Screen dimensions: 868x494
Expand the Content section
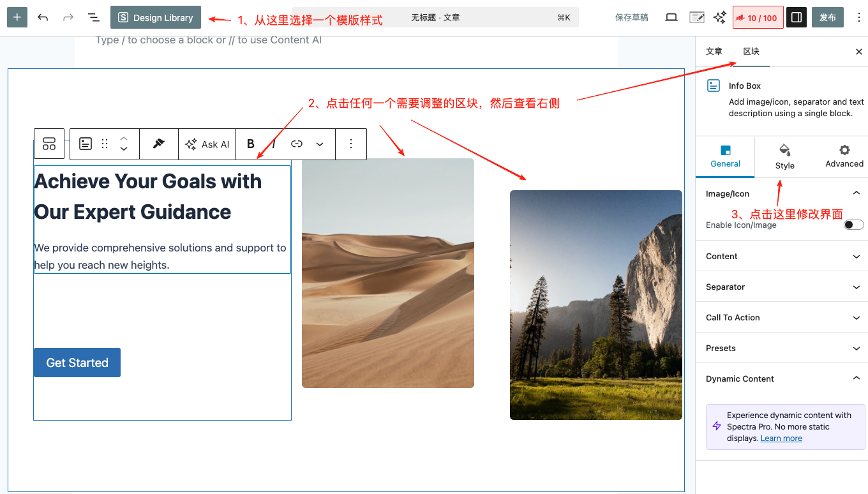pos(784,256)
